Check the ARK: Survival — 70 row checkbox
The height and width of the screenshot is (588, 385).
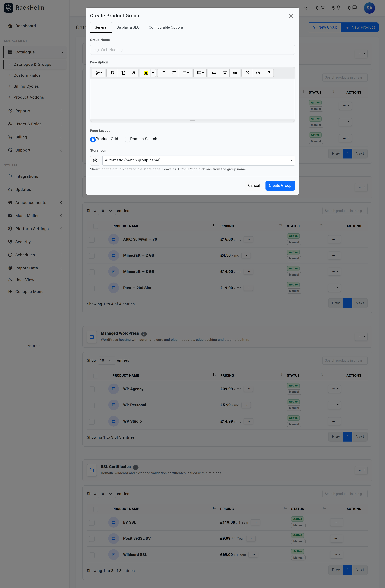click(92, 240)
